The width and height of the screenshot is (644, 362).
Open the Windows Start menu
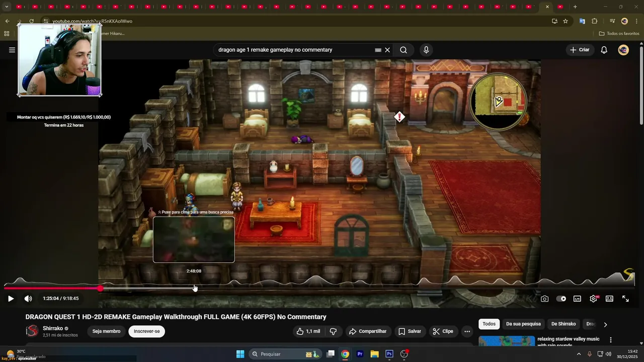240,354
